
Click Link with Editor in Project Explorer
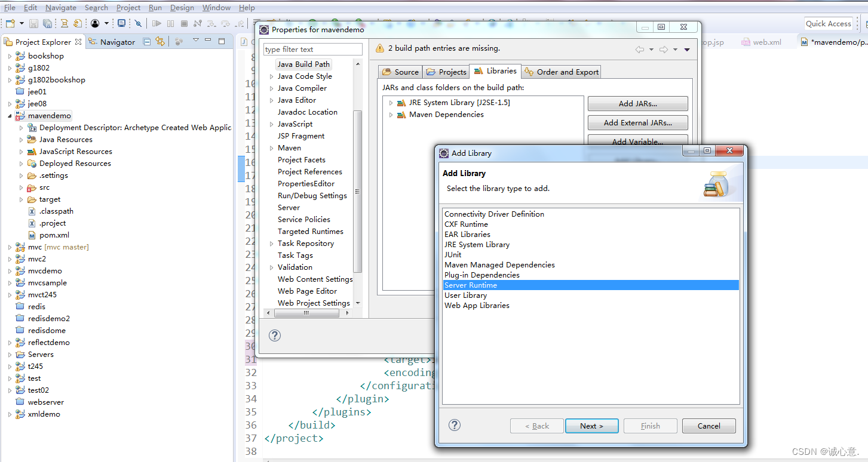pos(160,41)
